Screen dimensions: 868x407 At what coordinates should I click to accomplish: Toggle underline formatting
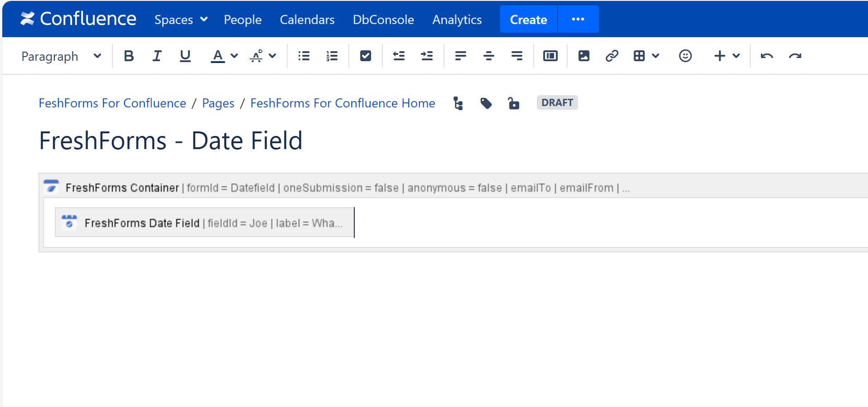click(x=185, y=56)
